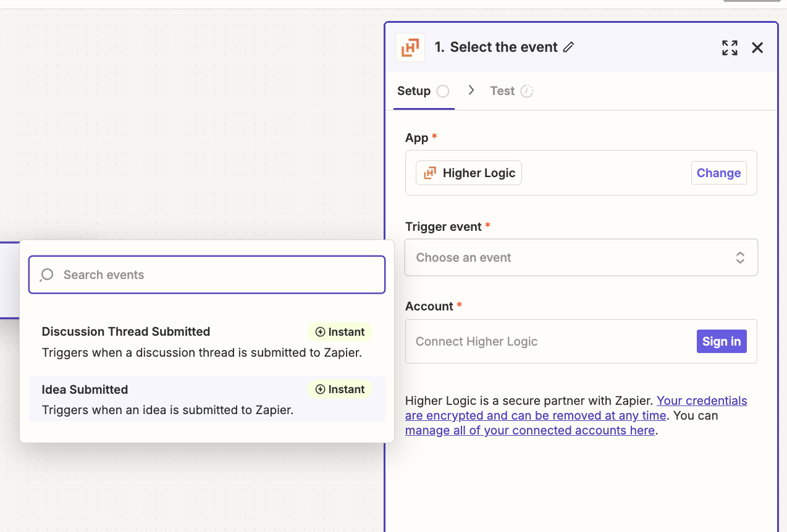
Task: Click the Higher Logic logo in step header
Action: click(x=410, y=48)
